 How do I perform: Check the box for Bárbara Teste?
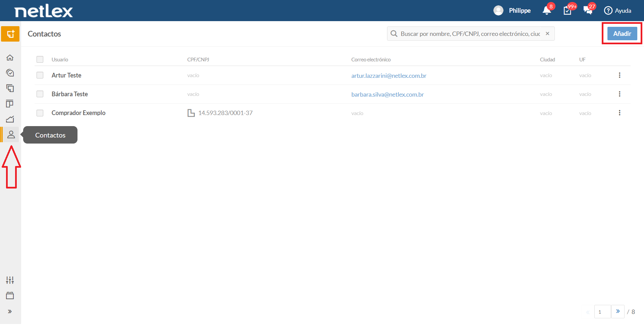point(40,94)
